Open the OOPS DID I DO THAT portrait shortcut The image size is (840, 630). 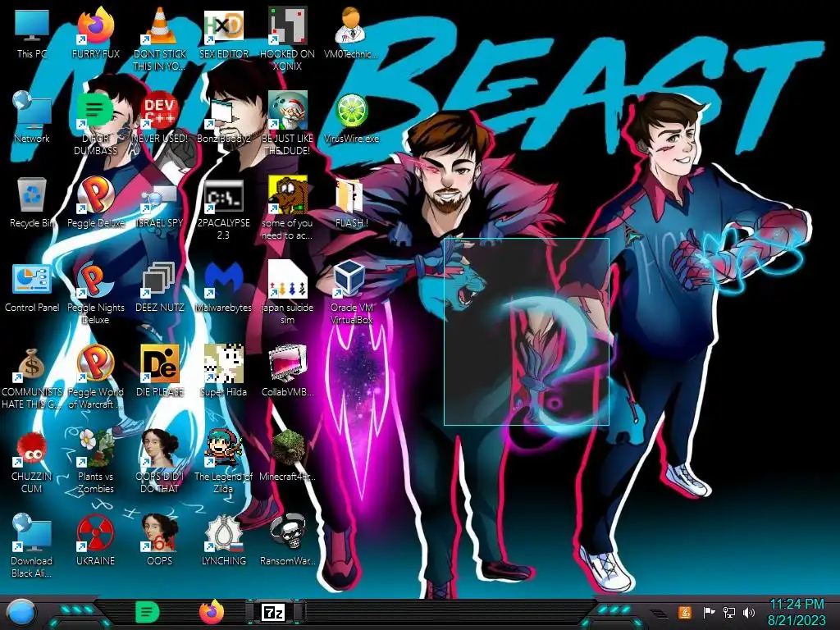click(x=160, y=462)
